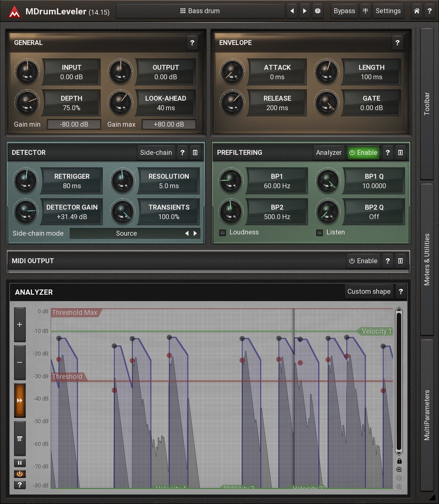Disable the Prefiltering Enable toggle
The height and width of the screenshot is (504, 439).
[363, 152]
